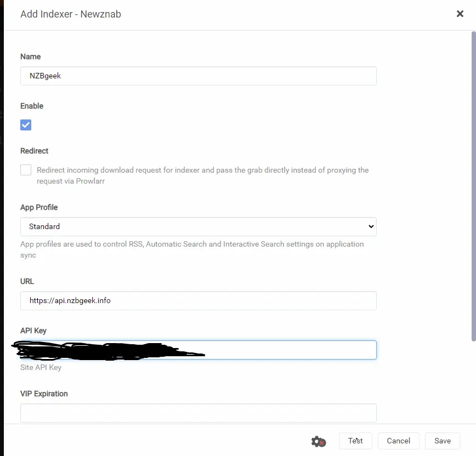Click the App Profile help text
Viewport: 476px width, 456px height.
click(x=192, y=249)
